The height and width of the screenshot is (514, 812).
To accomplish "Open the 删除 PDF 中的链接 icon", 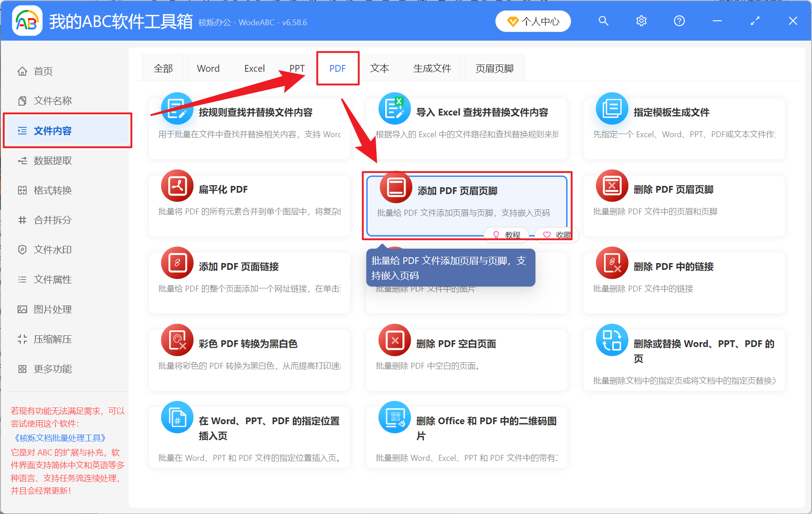I will pyautogui.click(x=611, y=263).
